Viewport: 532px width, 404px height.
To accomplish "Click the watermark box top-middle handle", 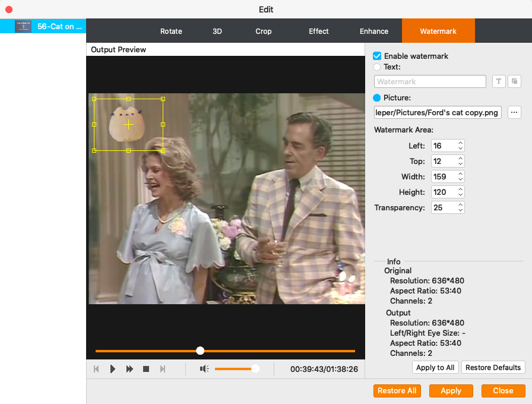I will coord(129,99).
